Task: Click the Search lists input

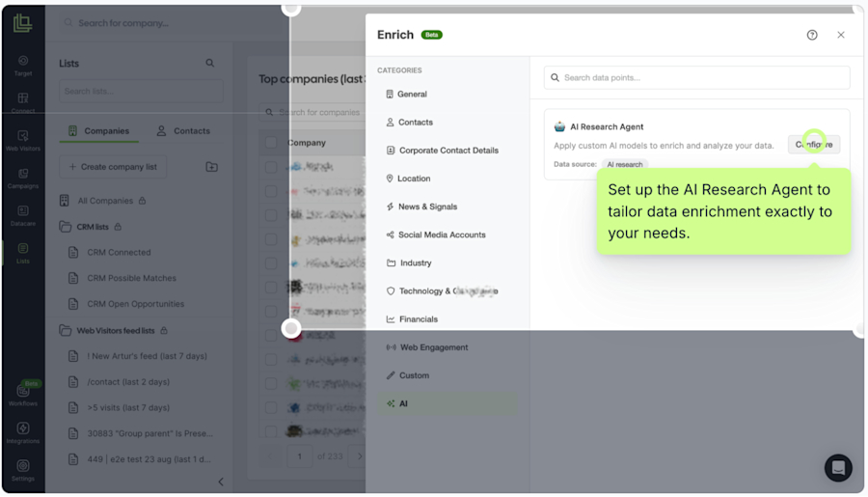Action: pos(141,91)
